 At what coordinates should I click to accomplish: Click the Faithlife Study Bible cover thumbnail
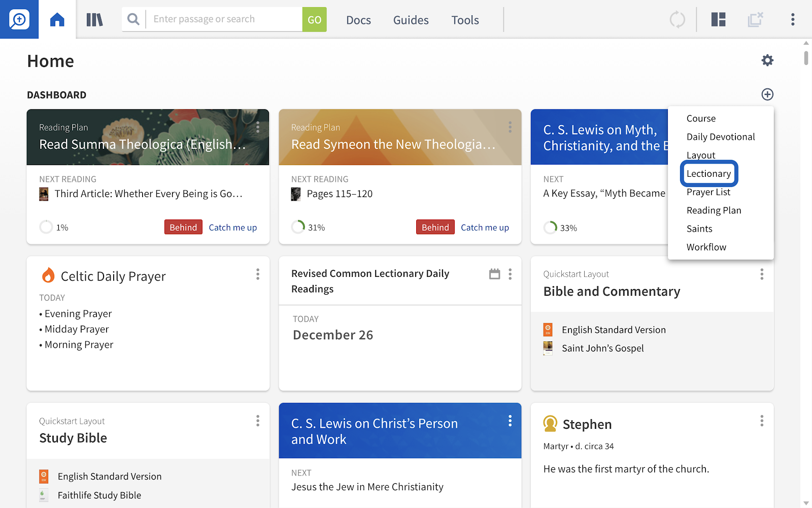coord(44,495)
